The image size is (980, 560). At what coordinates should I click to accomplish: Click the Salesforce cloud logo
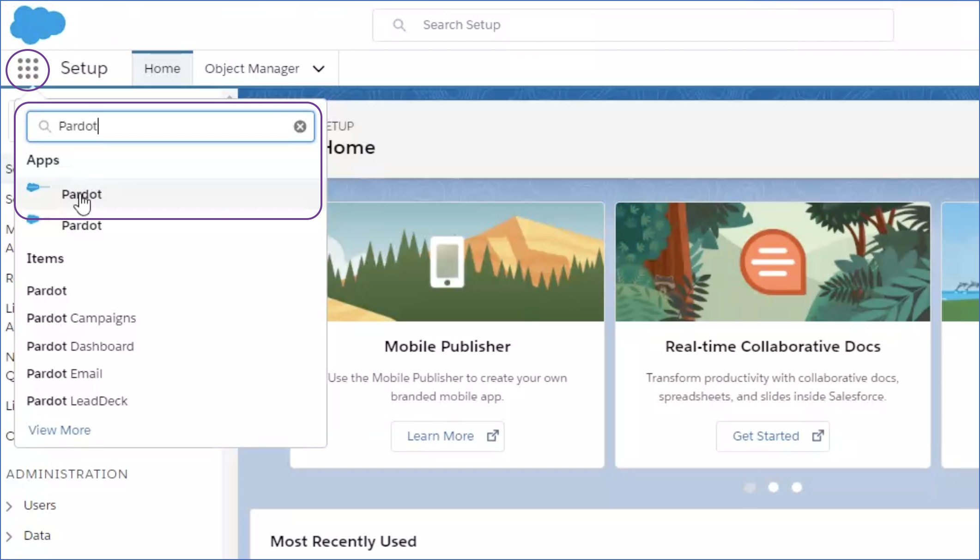[38, 24]
